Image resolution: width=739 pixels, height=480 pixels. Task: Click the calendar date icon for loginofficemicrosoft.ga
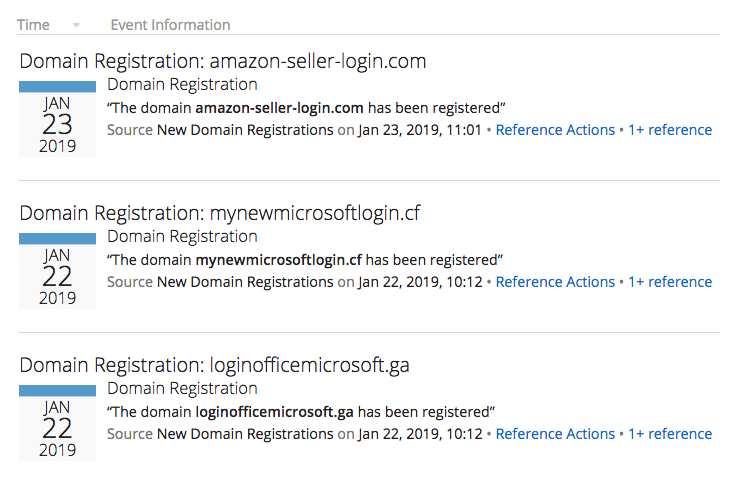57,424
